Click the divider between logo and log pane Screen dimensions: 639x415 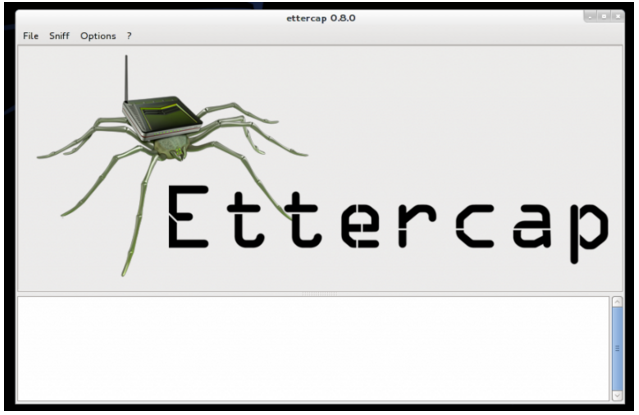pyautogui.click(x=320, y=293)
